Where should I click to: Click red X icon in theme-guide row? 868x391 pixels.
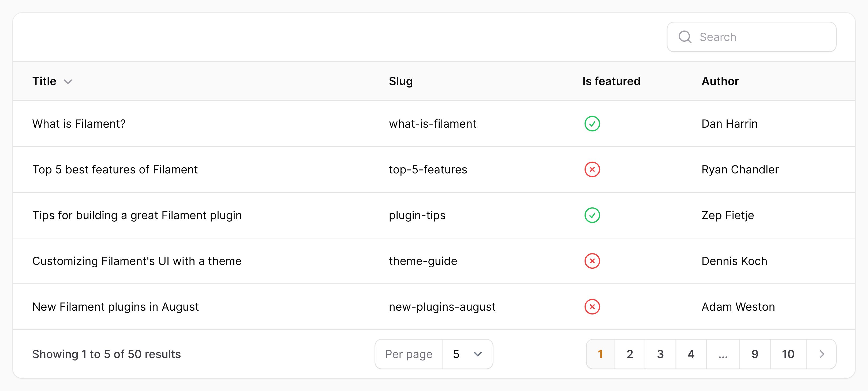(x=592, y=261)
